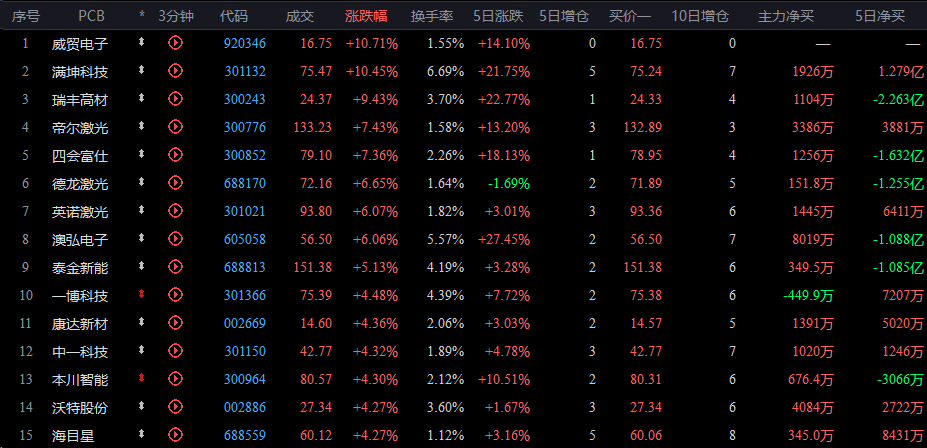The image size is (927, 448).
Task: Click the star marker for 德龙激光
Action: 141,182
